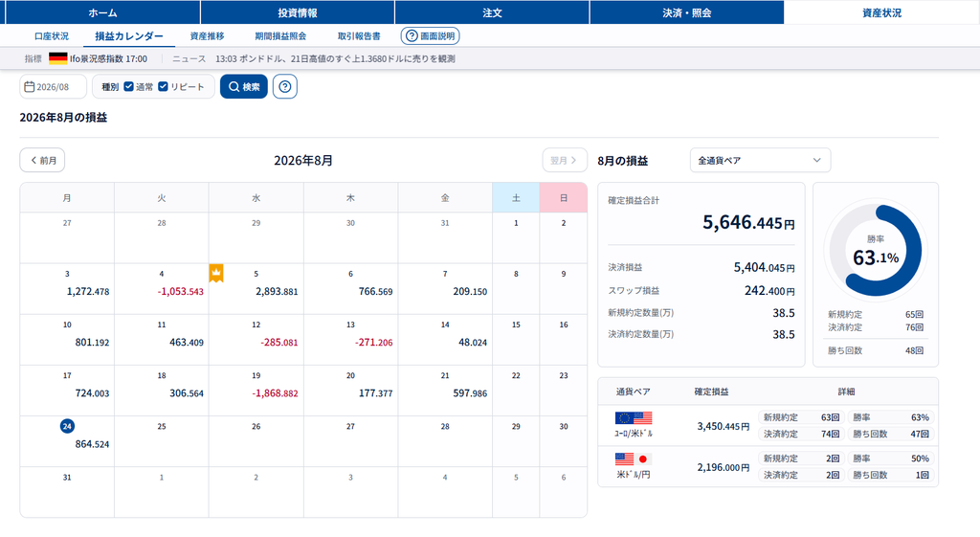Click the round question mark help icon
The image size is (980, 537).
pyautogui.click(x=285, y=87)
